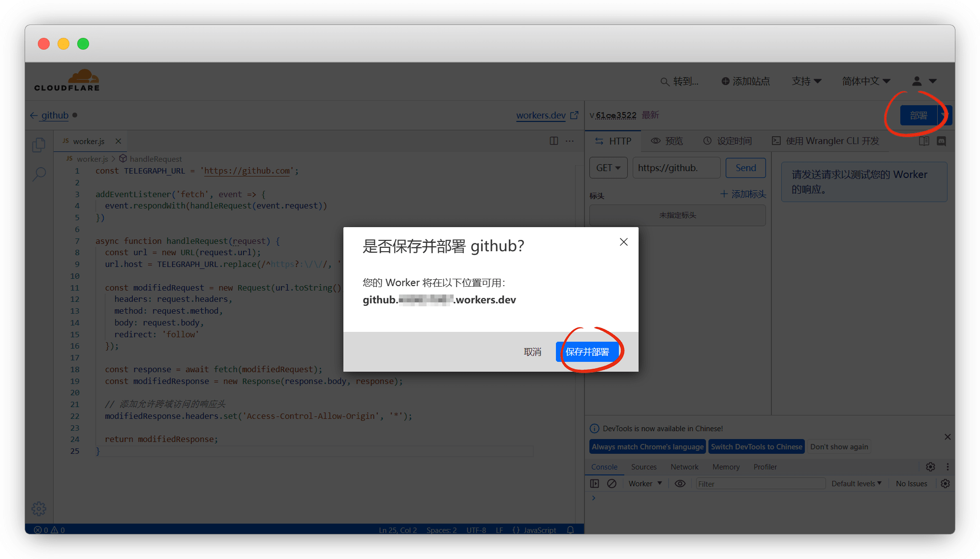
Task: Click the errors and warnings status counter
Action: 49,530
